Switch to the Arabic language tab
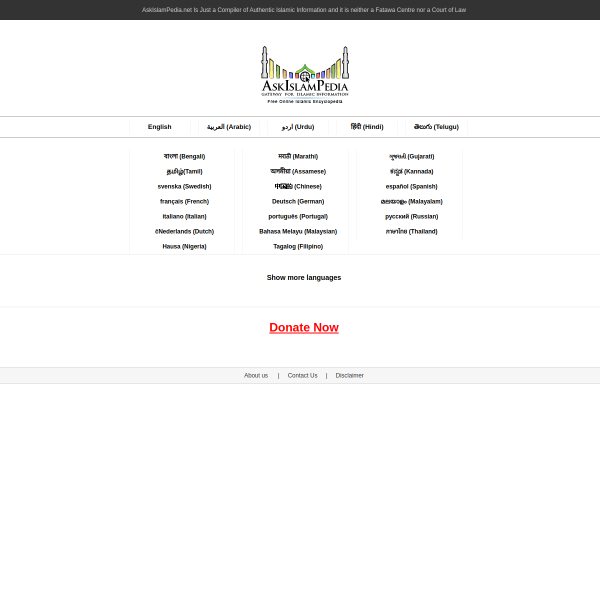Image resolution: width=600 pixels, height=600 pixels. coord(229,127)
